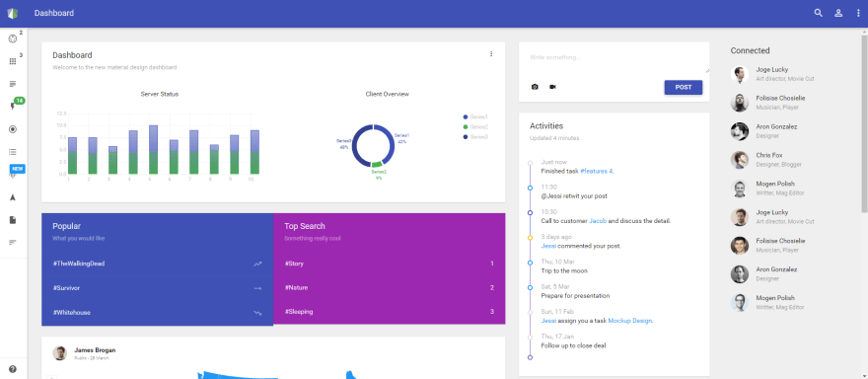This screenshot has width=868, height=379.
Task: Open the #Survivor popular tag
Action: click(66, 288)
